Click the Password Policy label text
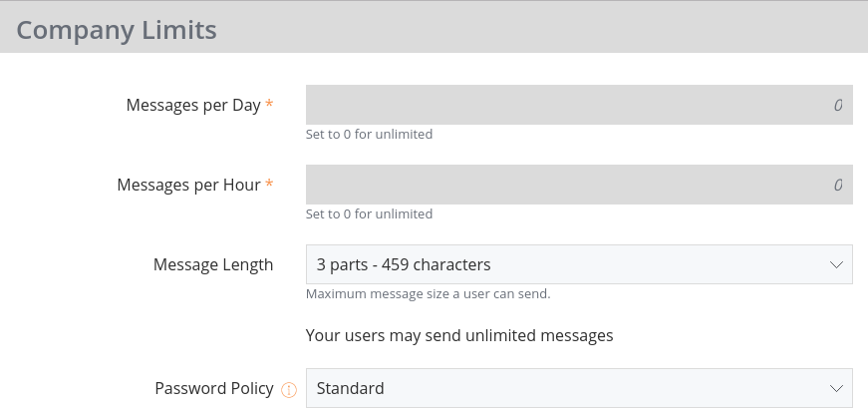The image size is (868, 418). [214, 389]
